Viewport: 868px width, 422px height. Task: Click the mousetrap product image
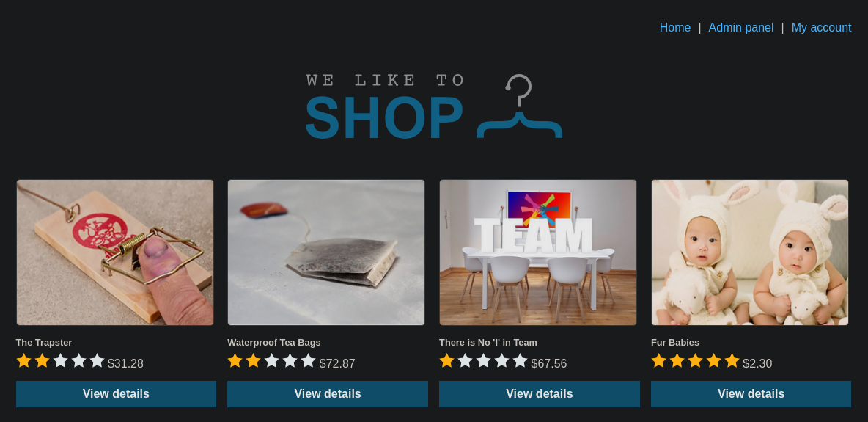[x=115, y=252]
